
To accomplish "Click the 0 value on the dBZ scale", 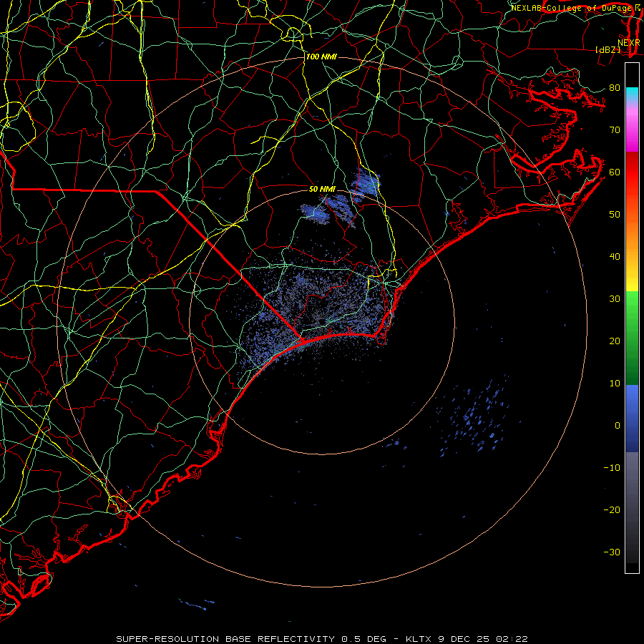I will pyautogui.click(x=618, y=426).
